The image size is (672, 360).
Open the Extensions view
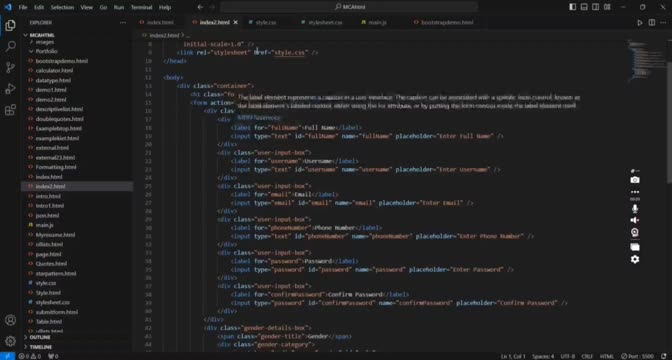click(x=10, y=110)
